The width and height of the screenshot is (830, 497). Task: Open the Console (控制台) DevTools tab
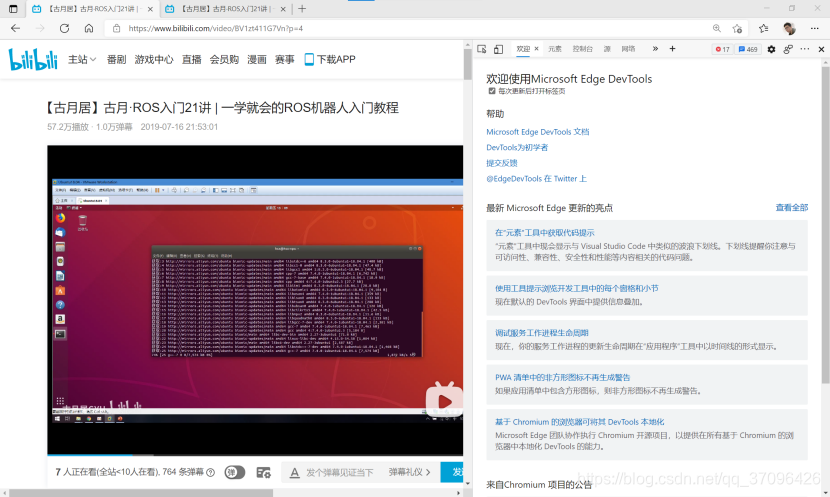pos(582,49)
